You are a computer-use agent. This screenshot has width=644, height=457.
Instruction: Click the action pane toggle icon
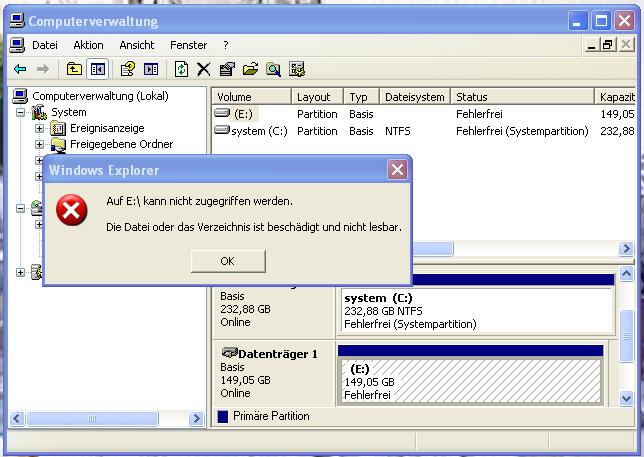[x=151, y=69]
